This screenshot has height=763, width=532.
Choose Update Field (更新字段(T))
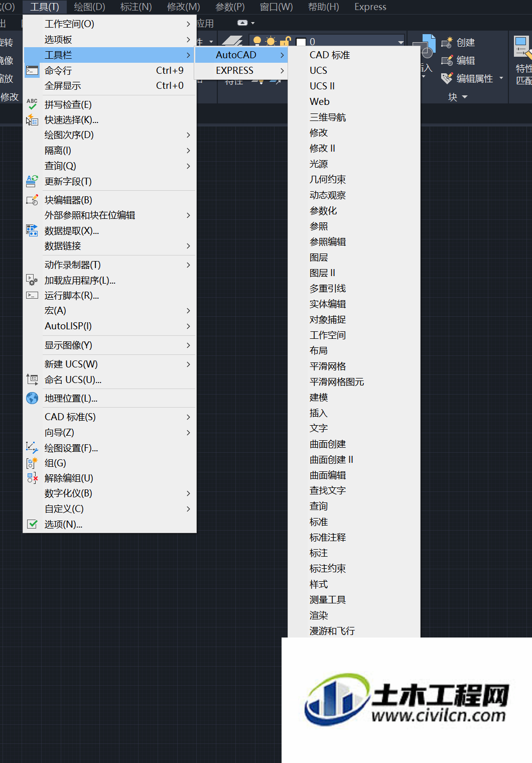109,181
